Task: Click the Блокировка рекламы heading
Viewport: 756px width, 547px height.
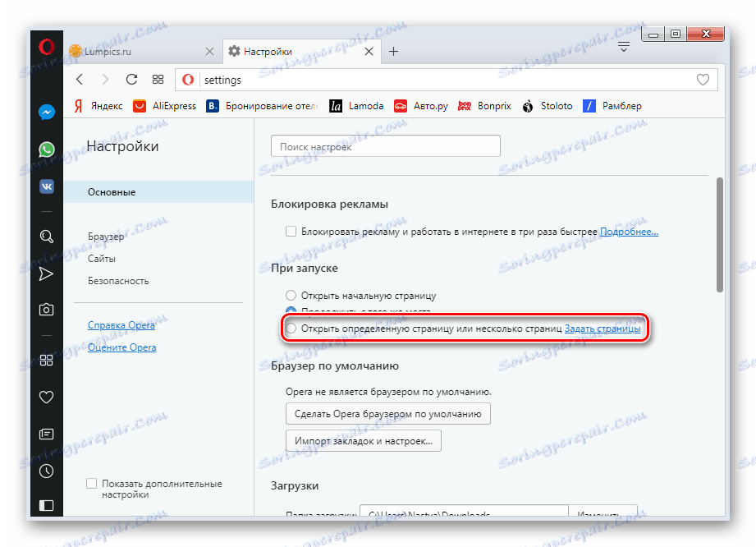Action: point(330,204)
